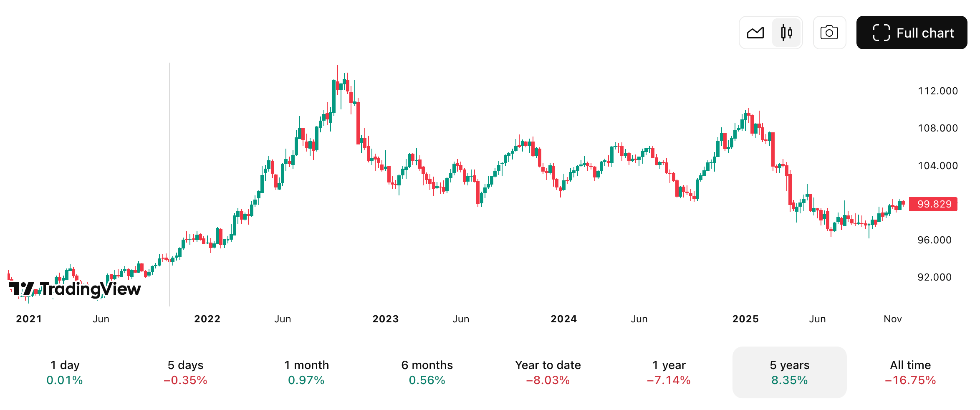Select the 1 year range

(x=669, y=372)
